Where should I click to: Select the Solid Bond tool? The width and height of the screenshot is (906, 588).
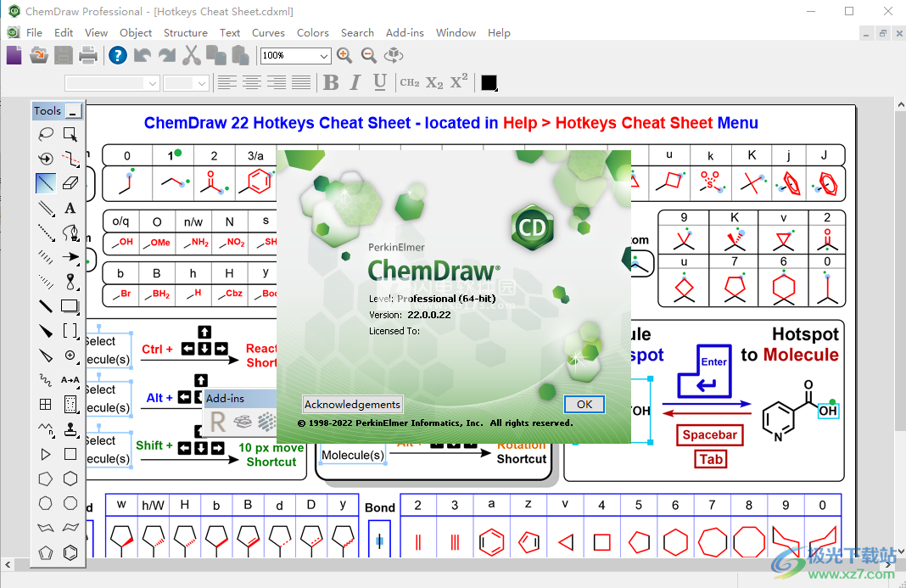coord(46,183)
